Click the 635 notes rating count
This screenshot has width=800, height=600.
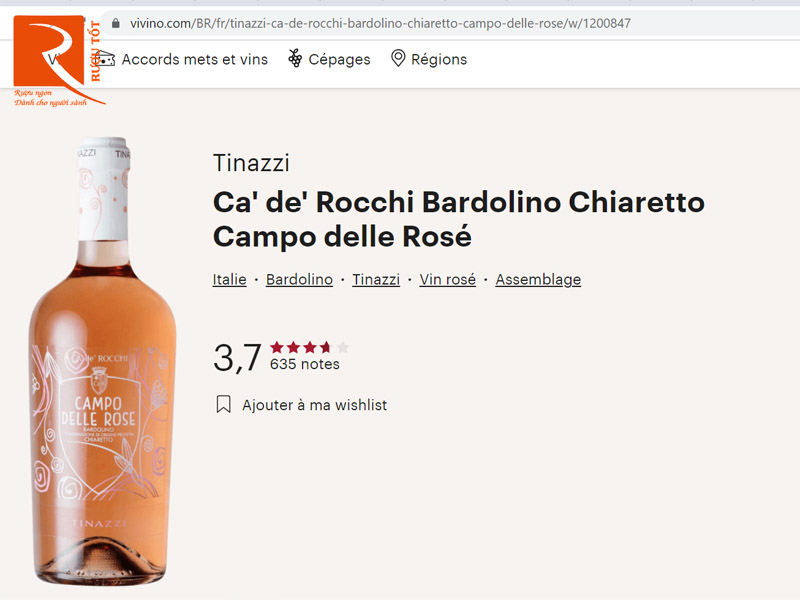coord(305,365)
